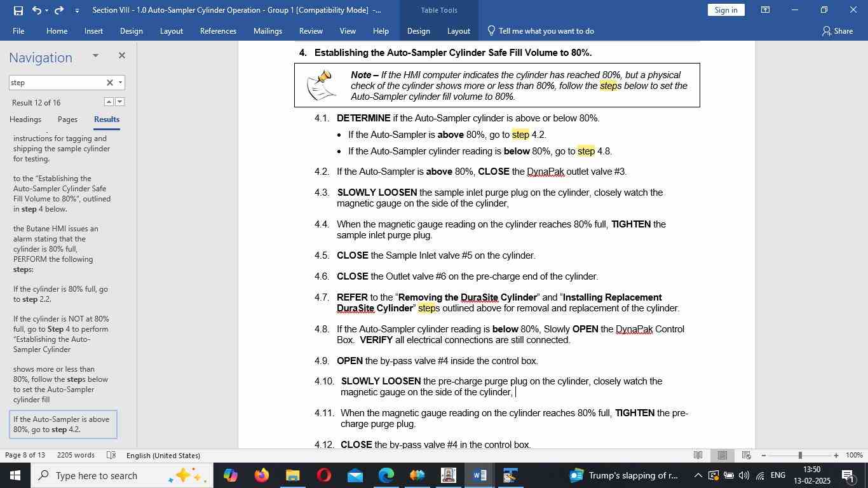Switch to Read Mode view
The width and height of the screenshot is (868, 488).
click(698, 456)
